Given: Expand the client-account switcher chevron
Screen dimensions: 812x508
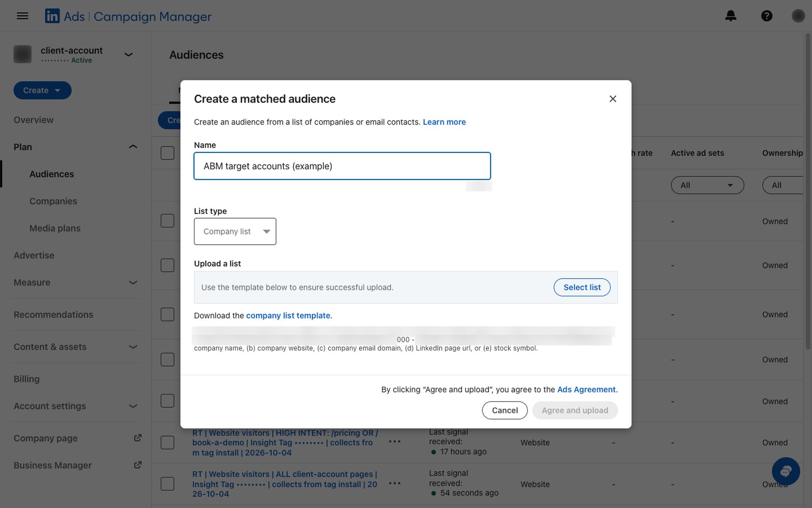Looking at the screenshot, I should click(129, 55).
